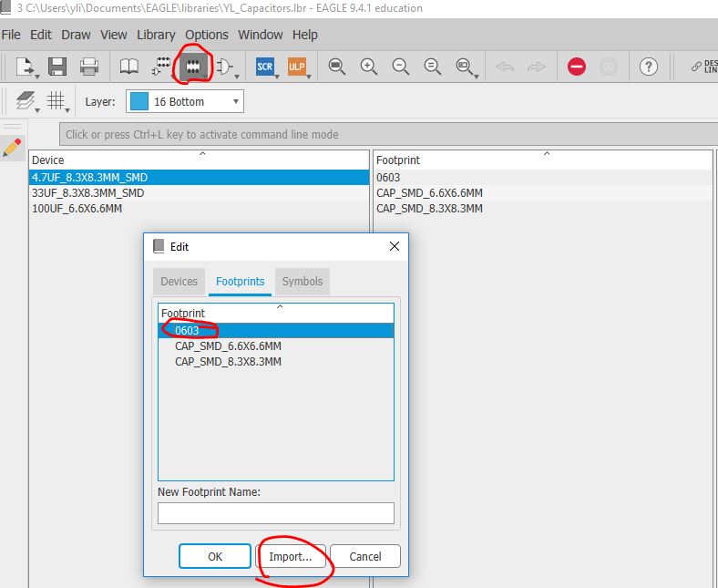Click Cancel in the Edit dialog
This screenshot has width=718, height=588.
(x=364, y=556)
